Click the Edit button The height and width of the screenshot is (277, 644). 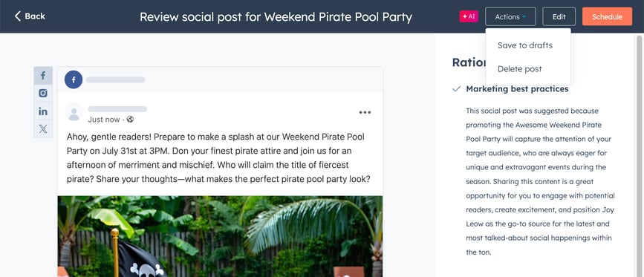[559, 16]
